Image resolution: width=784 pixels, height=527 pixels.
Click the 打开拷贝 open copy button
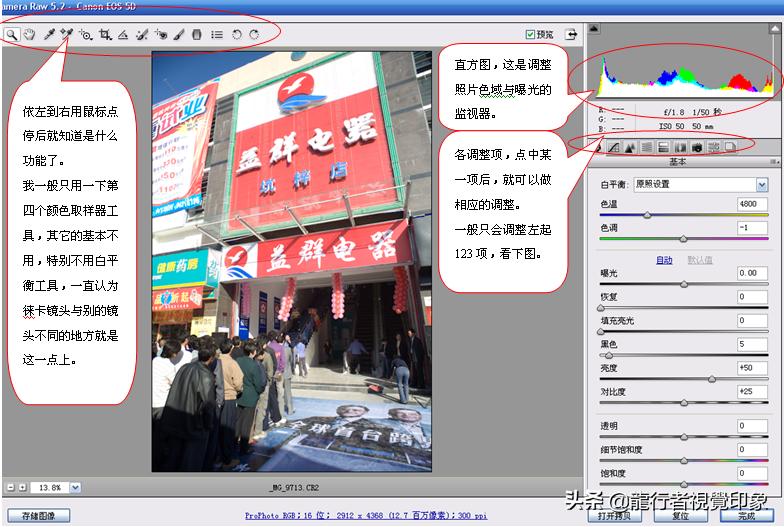614,516
